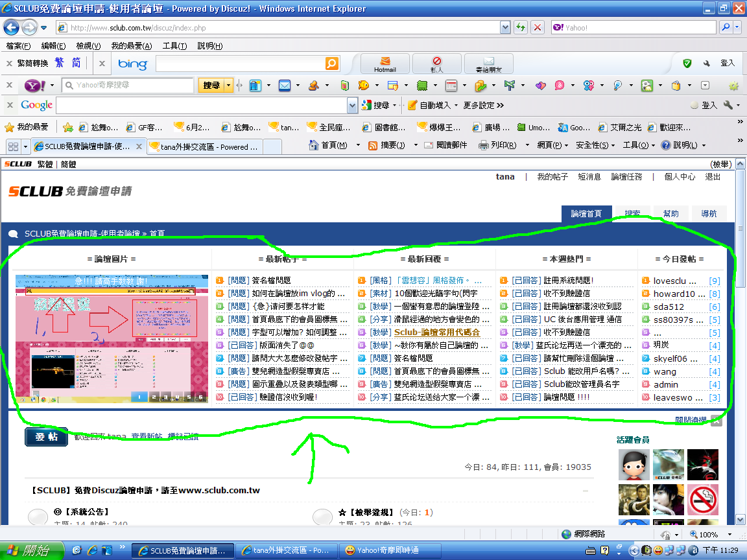Click the Windows 開始 Start button
Viewport: 747px width, 560px height.
[x=32, y=550]
